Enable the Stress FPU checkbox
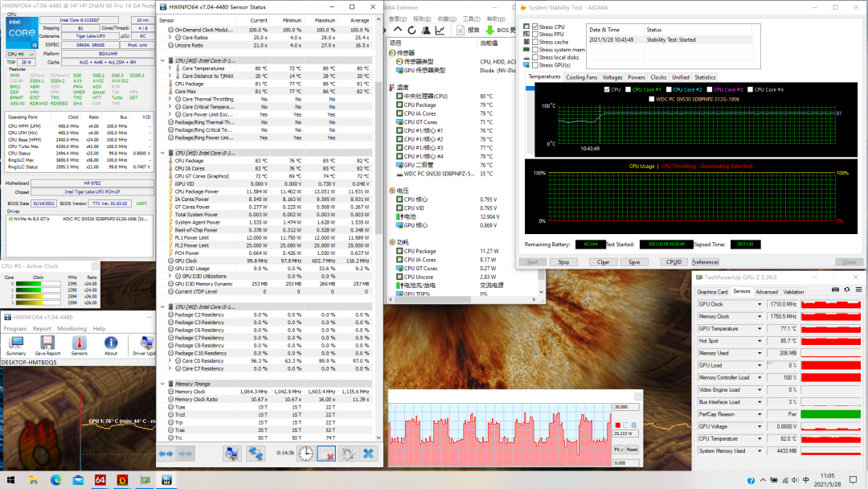 click(x=535, y=35)
